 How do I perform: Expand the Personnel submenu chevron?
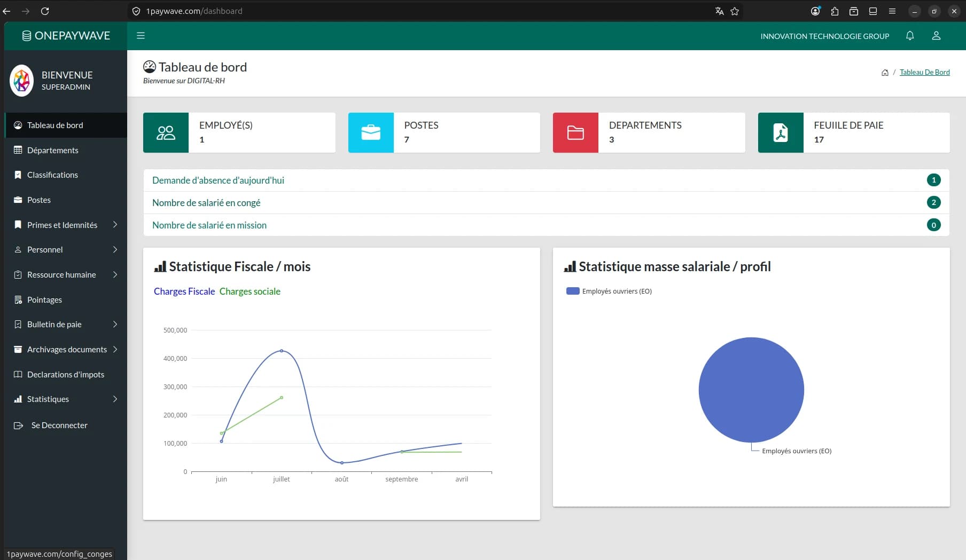(x=115, y=249)
